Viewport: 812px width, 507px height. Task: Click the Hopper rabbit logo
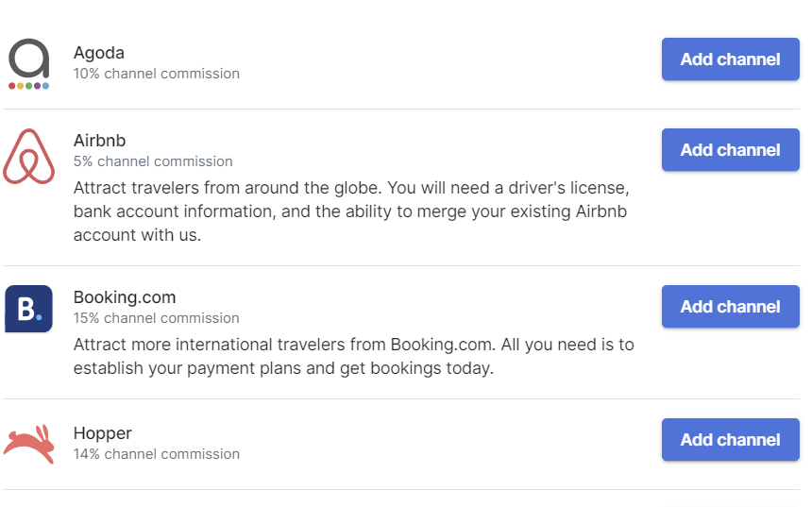coord(29,443)
